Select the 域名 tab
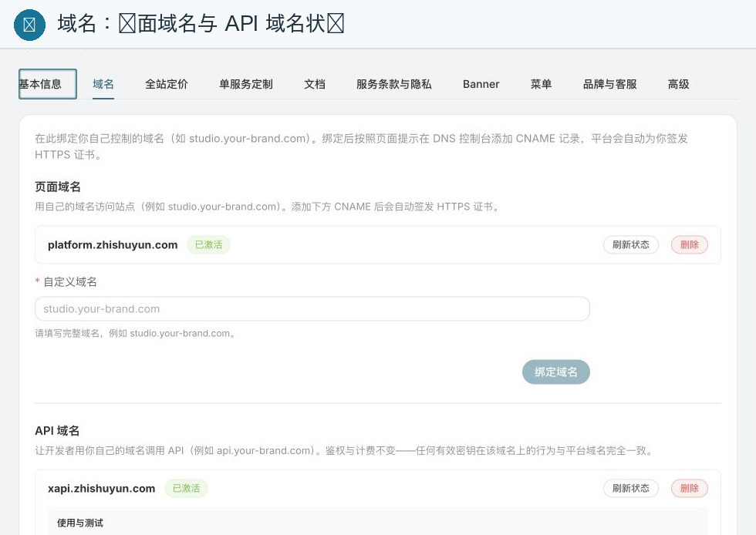The width and height of the screenshot is (756, 535). (103, 84)
